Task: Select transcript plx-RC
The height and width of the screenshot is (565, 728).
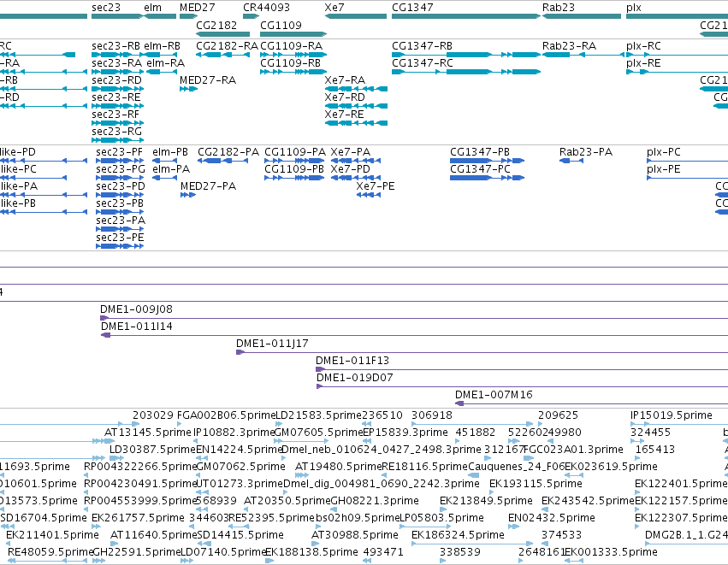Action: click(x=677, y=55)
